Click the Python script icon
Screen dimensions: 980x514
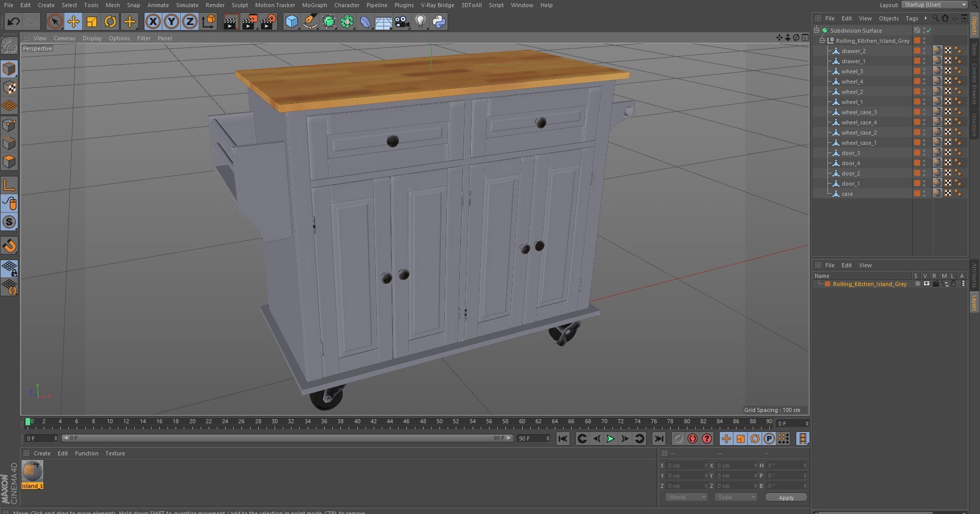tap(438, 21)
